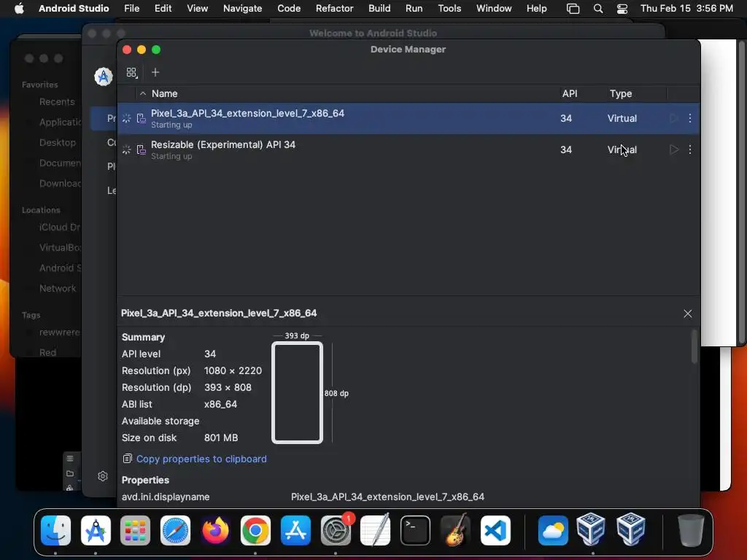This screenshot has width=747, height=560.
Task: Open System Settings from the dock
Action: point(336,530)
